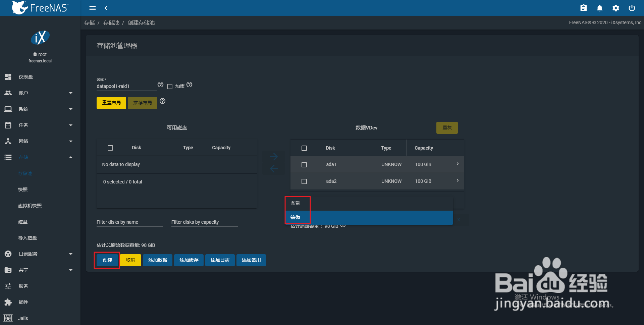Click the sharing folder icon
644x325 pixels.
pos(8,270)
